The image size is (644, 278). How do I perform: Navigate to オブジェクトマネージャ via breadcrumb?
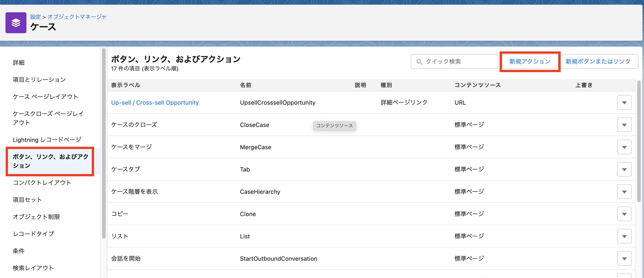pyautogui.click(x=77, y=17)
